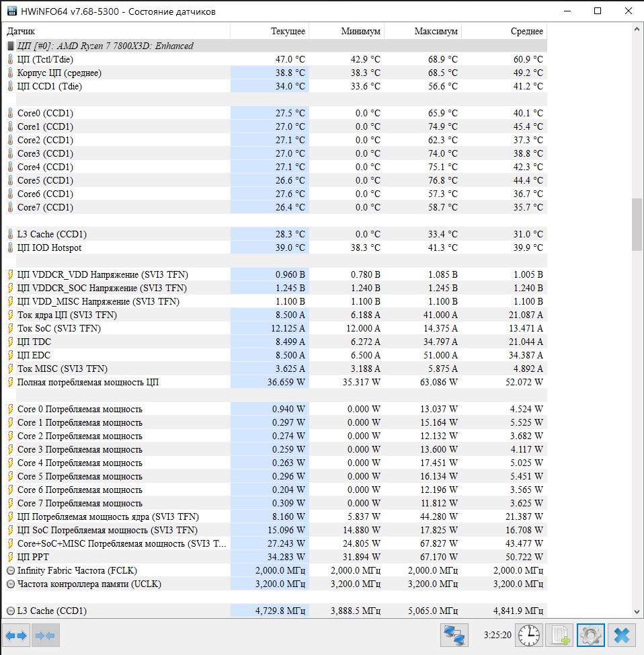Click lightning icon beside Ток SoC row
Screen dimensions: 644x655
11,328
